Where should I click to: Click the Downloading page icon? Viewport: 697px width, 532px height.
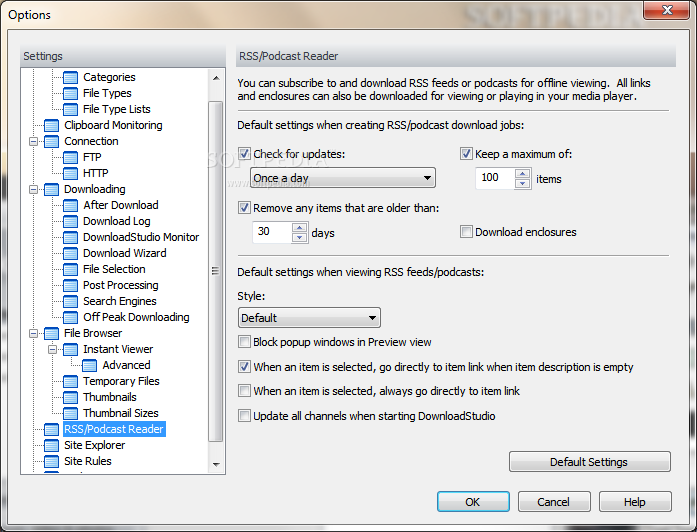[x=51, y=189]
